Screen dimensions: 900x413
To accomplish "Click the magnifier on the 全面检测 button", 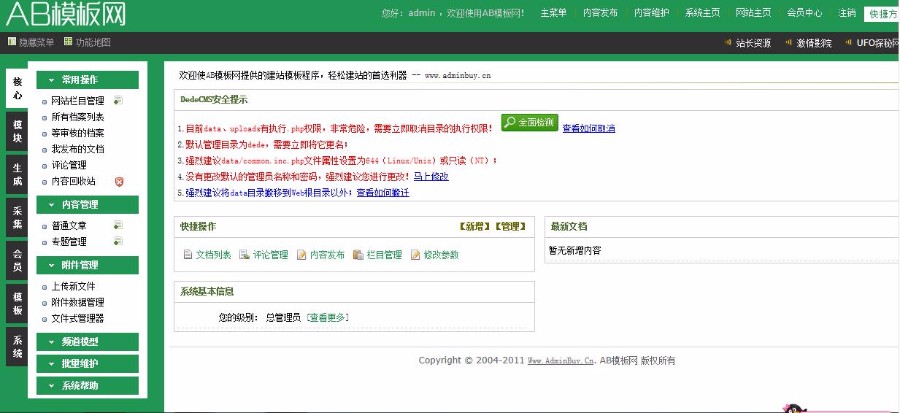I will (510, 122).
